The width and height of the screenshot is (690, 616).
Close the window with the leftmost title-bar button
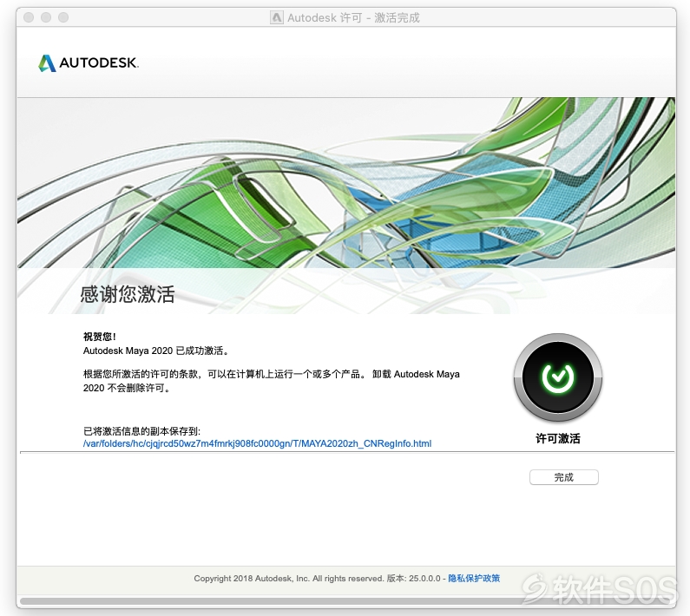pos(29,17)
